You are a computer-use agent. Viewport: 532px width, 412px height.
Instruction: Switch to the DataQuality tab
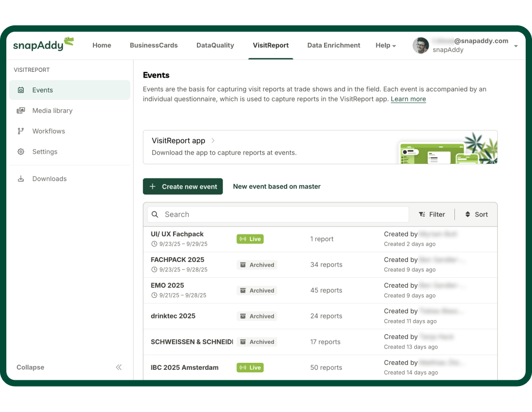tap(215, 45)
